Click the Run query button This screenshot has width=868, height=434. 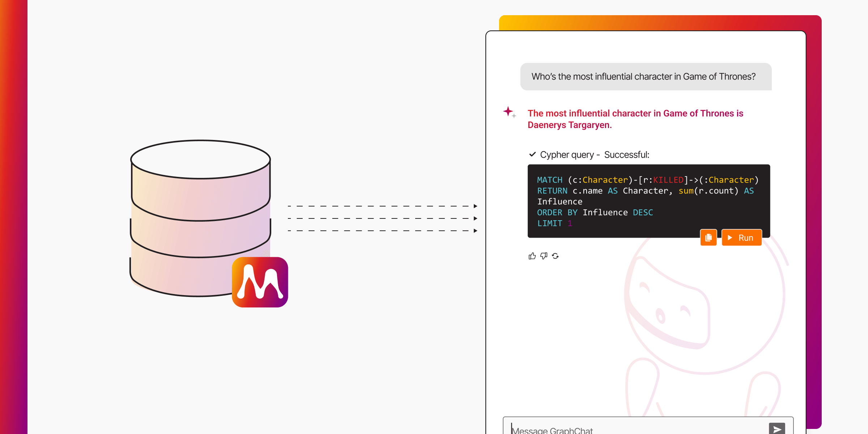741,238
